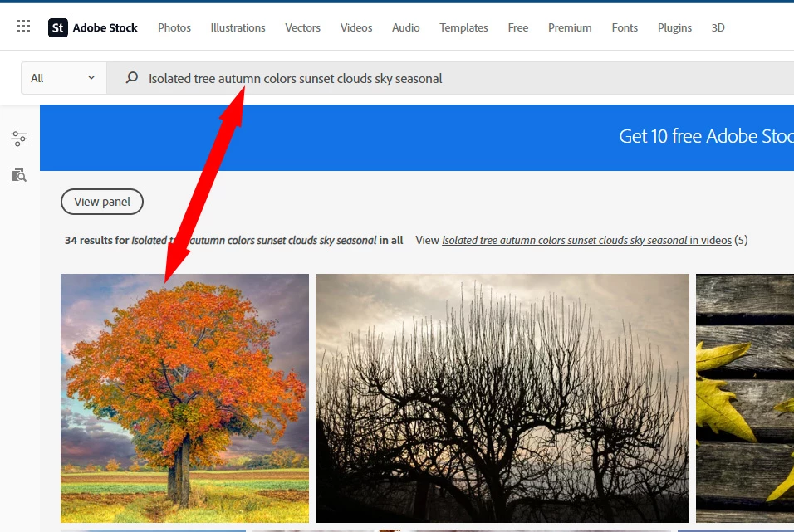Click the magnifying glass search icon

132,78
